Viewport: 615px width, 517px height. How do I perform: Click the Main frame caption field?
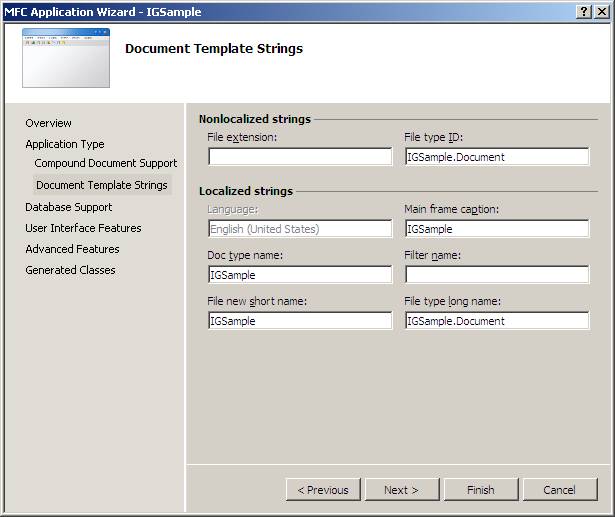496,229
